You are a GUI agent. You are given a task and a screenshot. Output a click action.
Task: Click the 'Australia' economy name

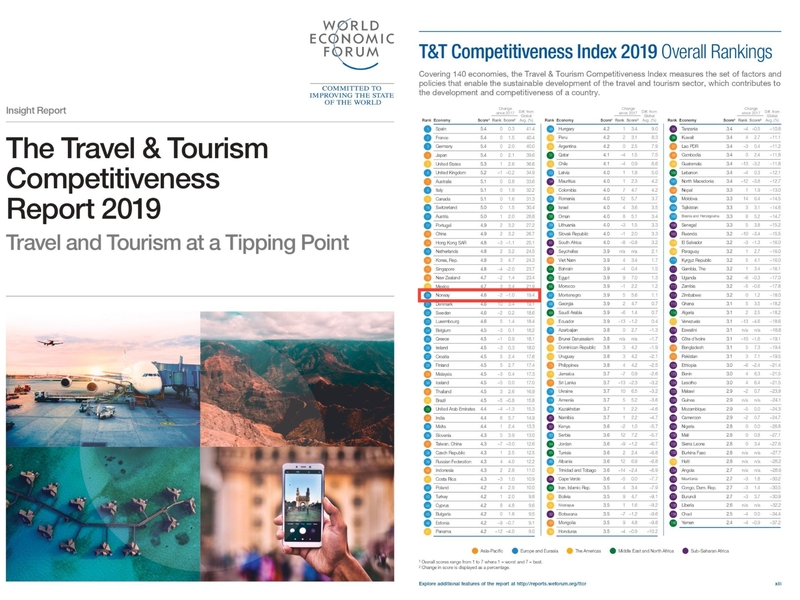[443, 181]
